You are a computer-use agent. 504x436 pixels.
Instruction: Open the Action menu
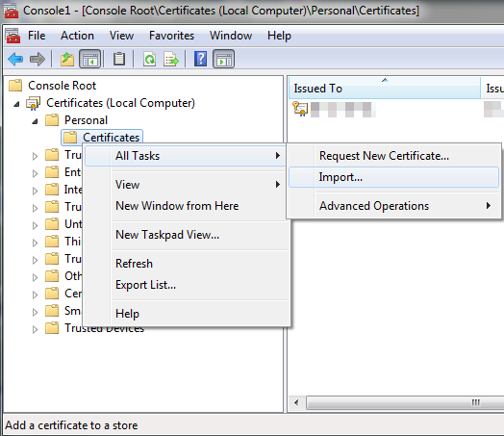[x=77, y=36]
